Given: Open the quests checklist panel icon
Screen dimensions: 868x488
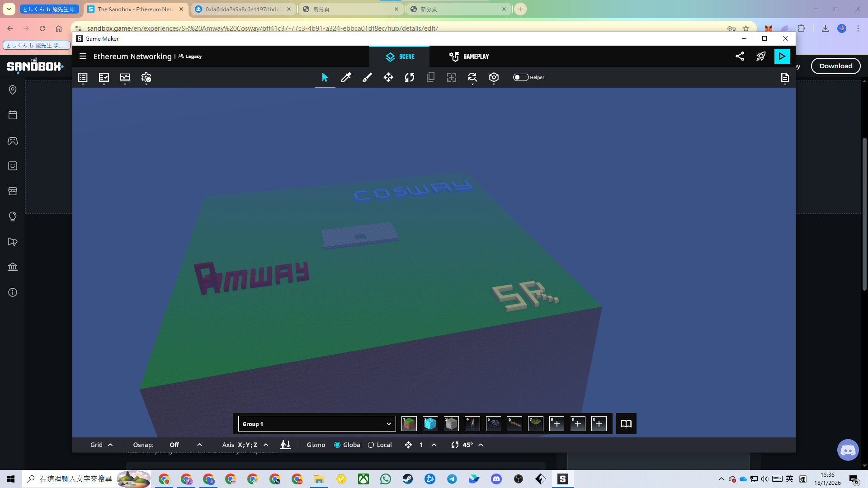Looking at the screenshot, I should pos(104,78).
